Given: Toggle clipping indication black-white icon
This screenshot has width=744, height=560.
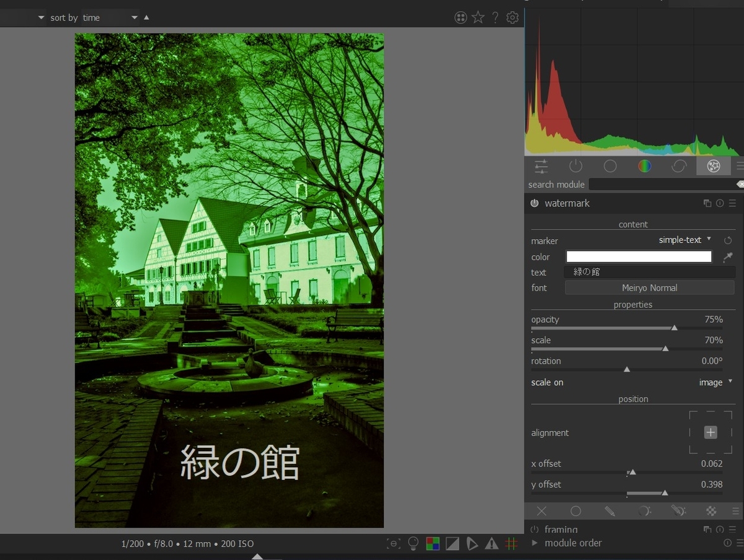Looking at the screenshot, I should [x=453, y=544].
